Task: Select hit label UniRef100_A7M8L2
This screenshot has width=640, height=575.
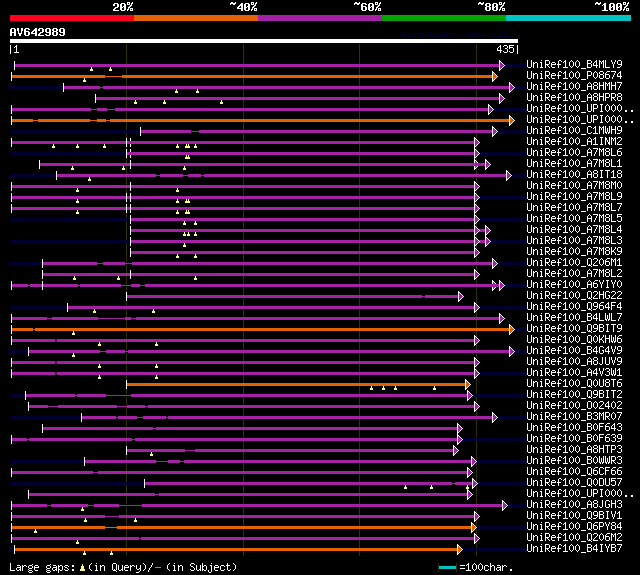Action: point(574,274)
